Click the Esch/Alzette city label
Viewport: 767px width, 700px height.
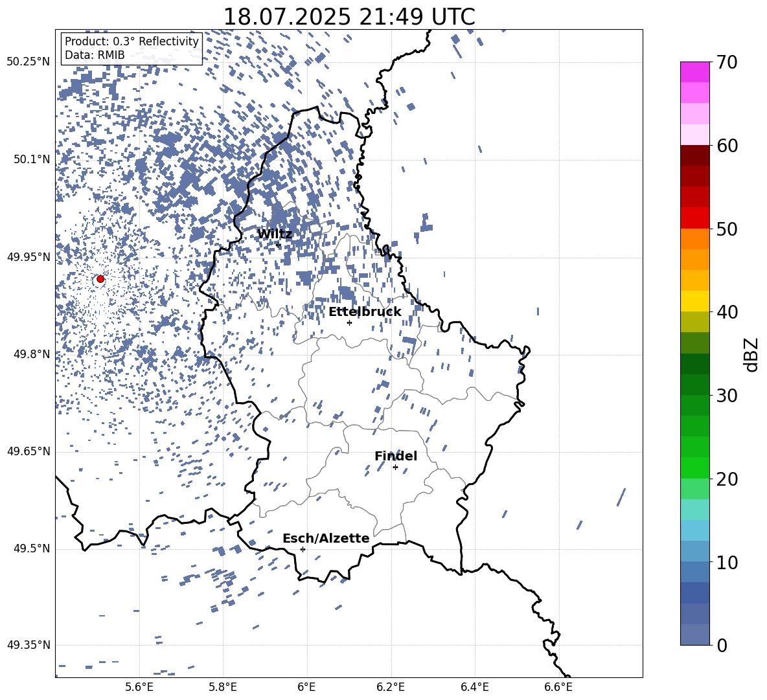pos(326,538)
